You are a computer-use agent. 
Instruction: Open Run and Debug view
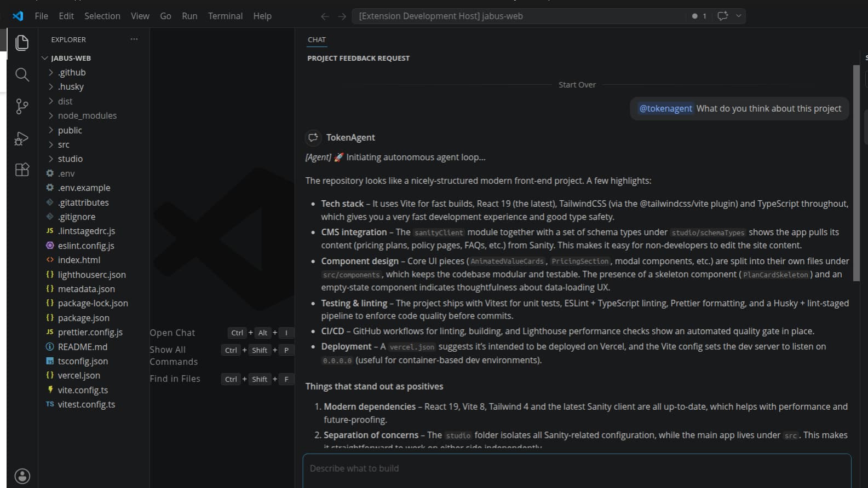click(x=22, y=138)
